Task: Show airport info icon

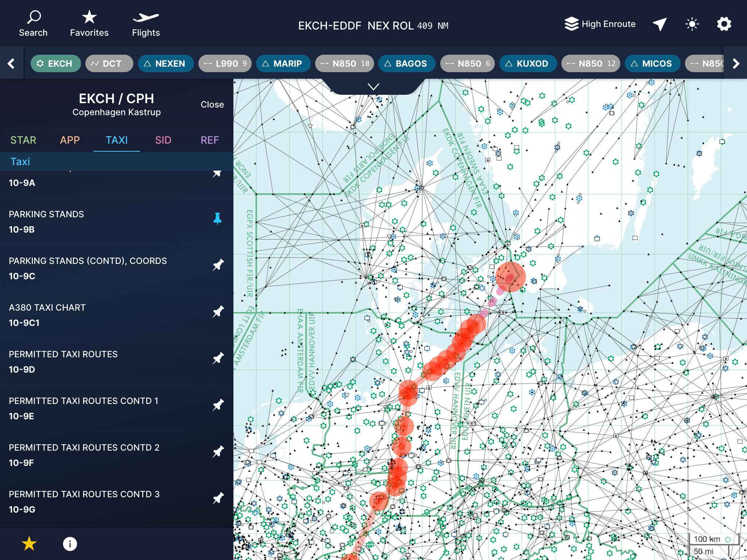Action: pos(70,544)
